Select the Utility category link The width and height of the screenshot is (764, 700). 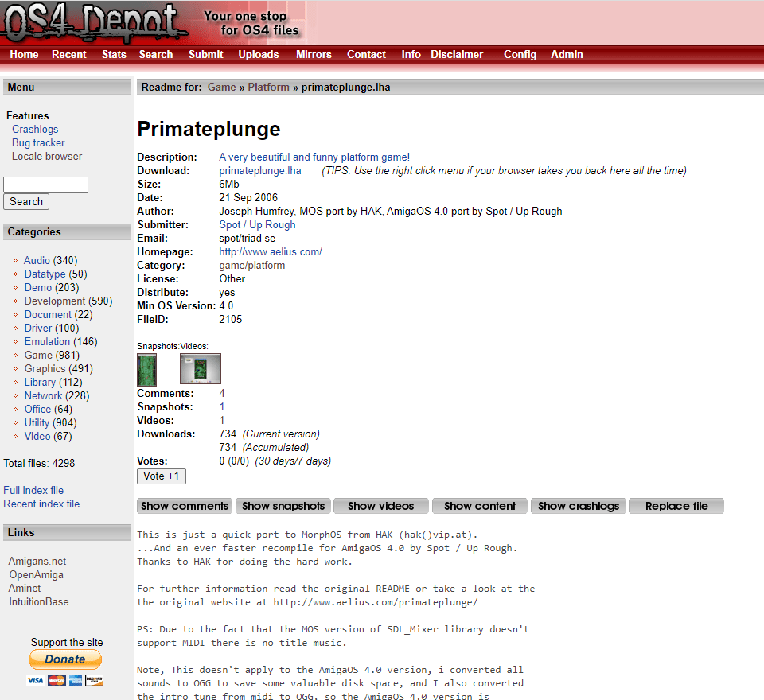[37, 423]
